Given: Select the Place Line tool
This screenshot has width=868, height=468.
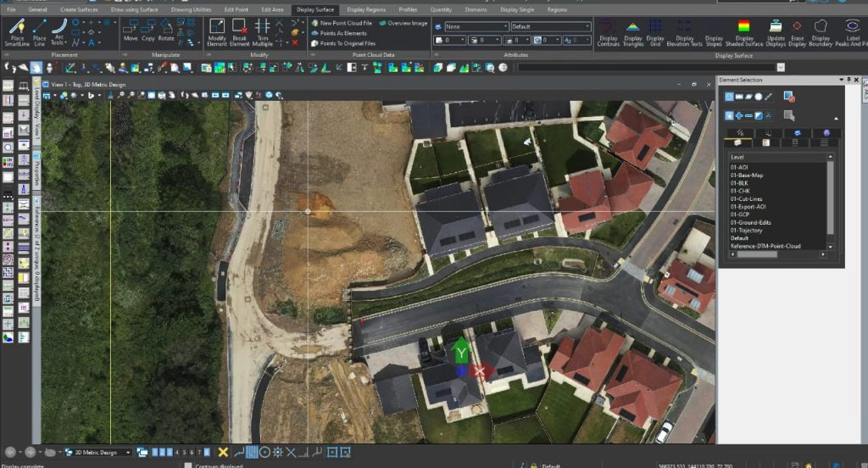Looking at the screenshot, I should 39,33.
